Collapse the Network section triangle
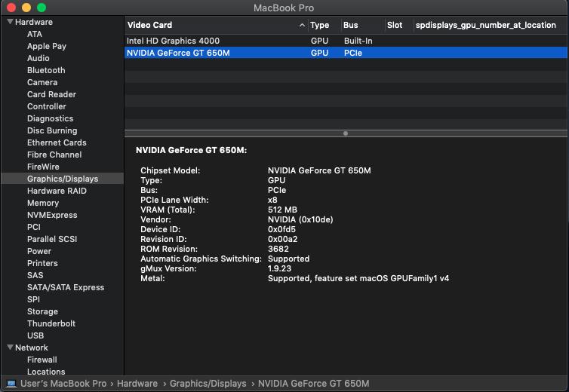 pos(10,348)
